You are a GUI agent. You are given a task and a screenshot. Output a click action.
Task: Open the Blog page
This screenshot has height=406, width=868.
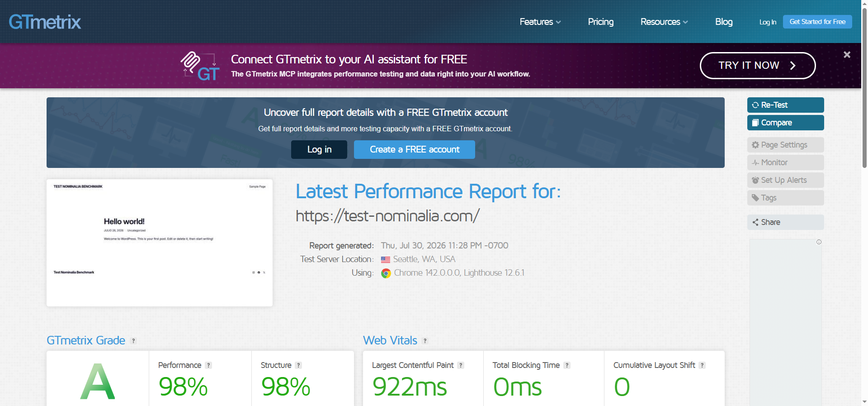(724, 22)
